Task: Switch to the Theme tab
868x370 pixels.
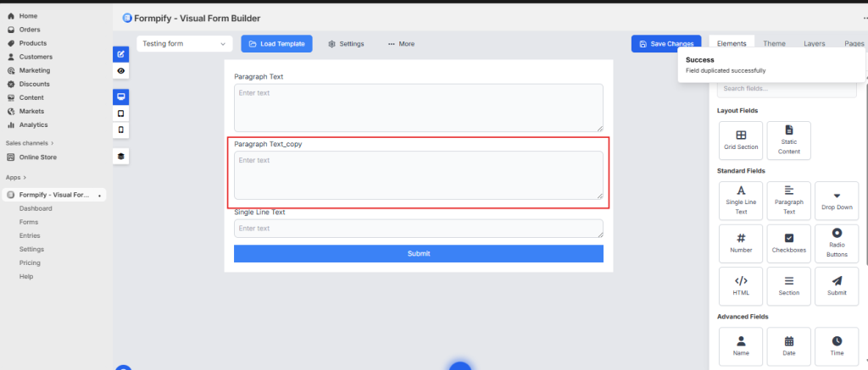Action: pos(773,43)
